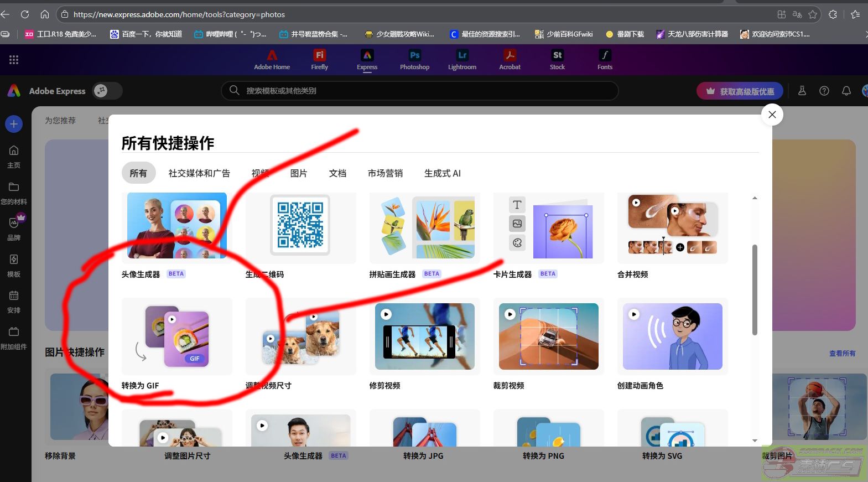Click the 查看所有 link
This screenshot has height=482, width=868.
[x=841, y=353]
